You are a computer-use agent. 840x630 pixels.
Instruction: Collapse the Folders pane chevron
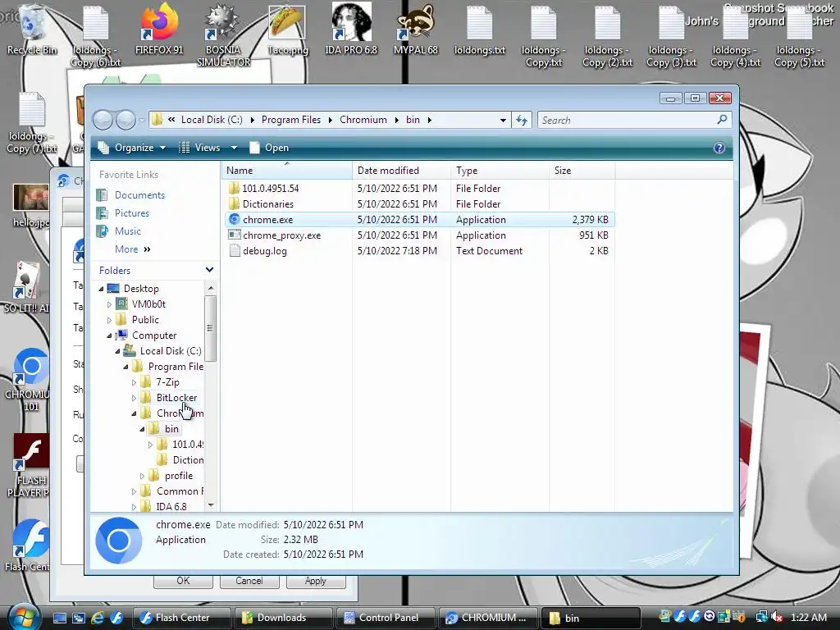pyautogui.click(x=209, y=270)
